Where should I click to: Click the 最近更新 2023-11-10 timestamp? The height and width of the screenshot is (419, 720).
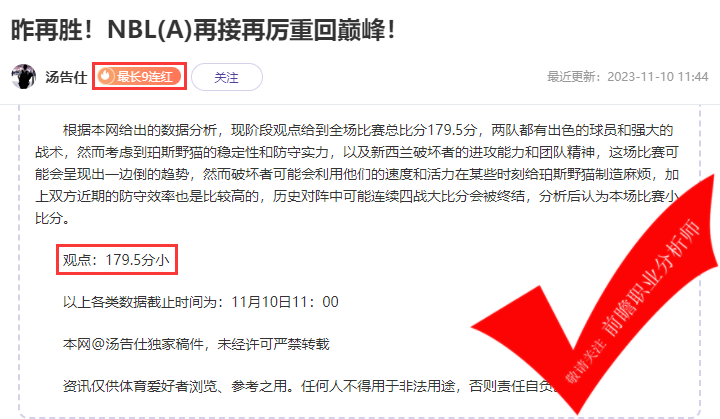click(628, 77)
